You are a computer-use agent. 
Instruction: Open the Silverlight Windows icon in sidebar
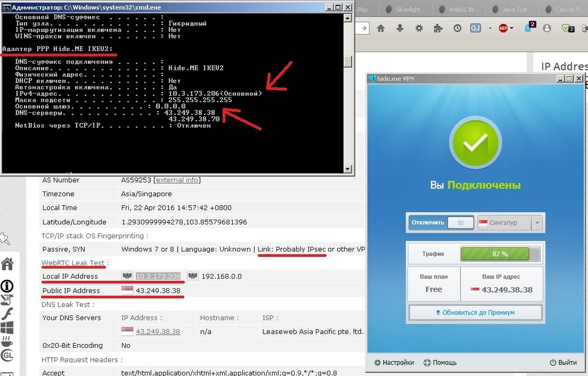[x=6, y=328]
